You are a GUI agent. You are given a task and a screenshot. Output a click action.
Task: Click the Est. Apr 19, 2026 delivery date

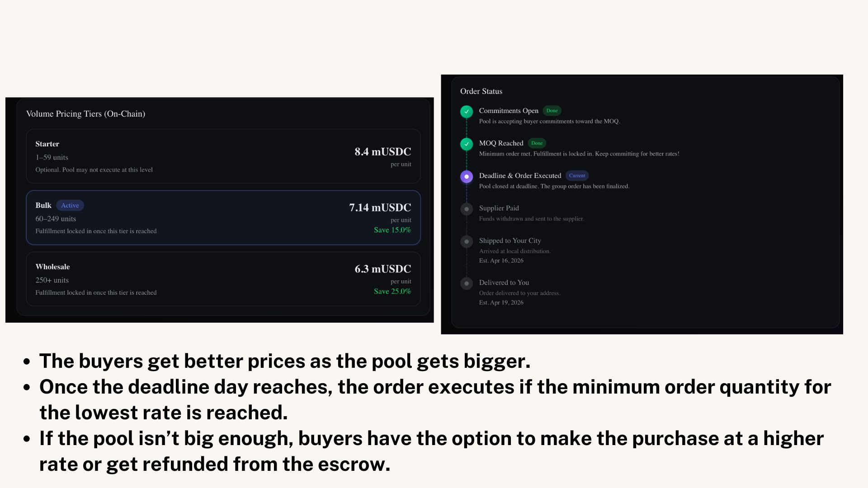(501, 303)
